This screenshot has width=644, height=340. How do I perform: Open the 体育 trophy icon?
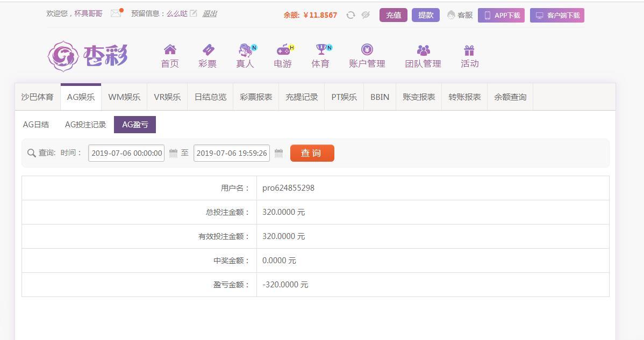[321, 50]
